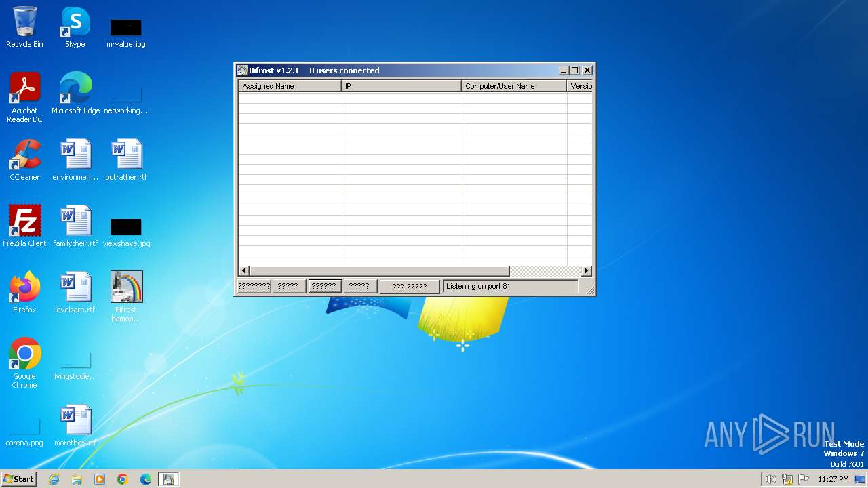Close the Bifrost window
The image size is (868, 488).
click(x=588, y=70)
